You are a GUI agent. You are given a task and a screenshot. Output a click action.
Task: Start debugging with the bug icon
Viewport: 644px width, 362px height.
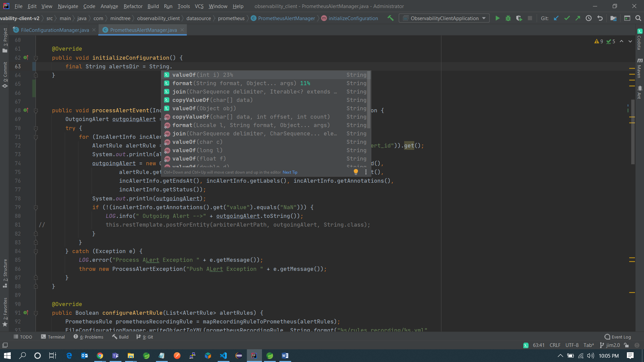[508, 18]
